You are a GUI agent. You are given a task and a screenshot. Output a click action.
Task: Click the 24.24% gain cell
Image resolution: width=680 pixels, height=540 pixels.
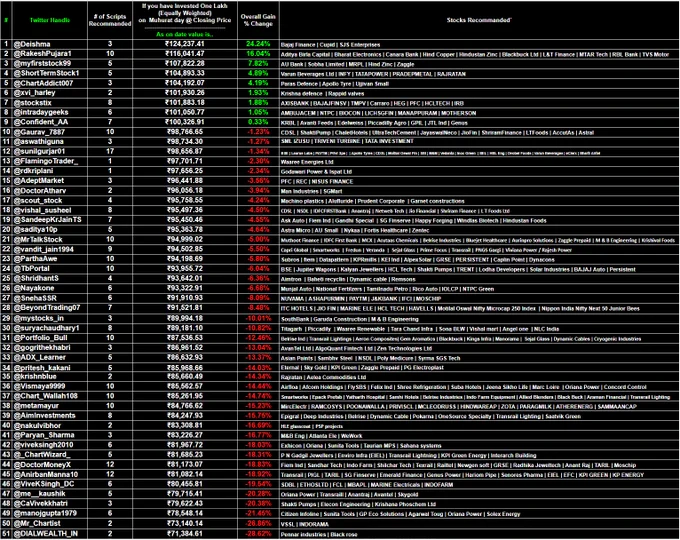pos(258,44)
